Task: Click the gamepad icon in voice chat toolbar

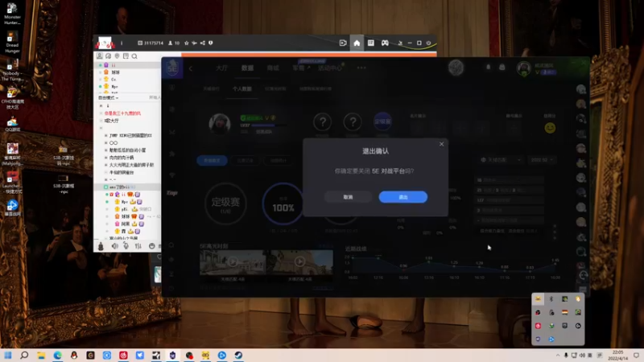Action: pyautogui.click(x=385, y=43)
